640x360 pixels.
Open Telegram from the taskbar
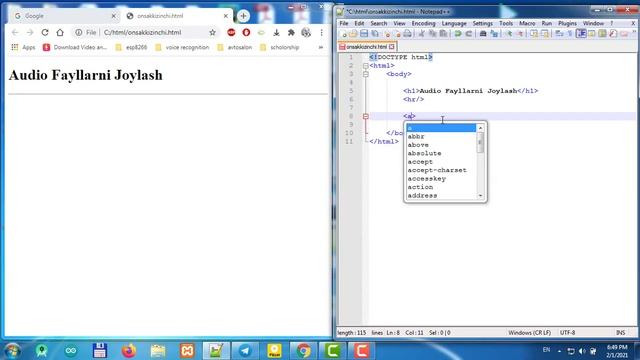[245, 351]
